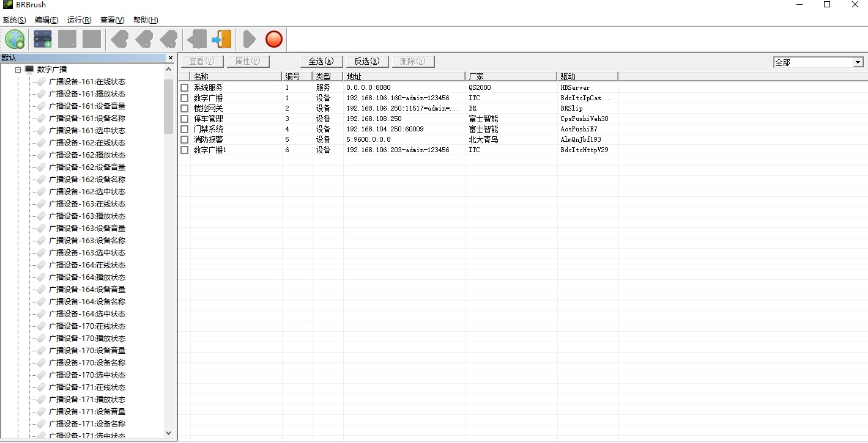Tick the checkbox for 系统服务 row

coord(184,87)
